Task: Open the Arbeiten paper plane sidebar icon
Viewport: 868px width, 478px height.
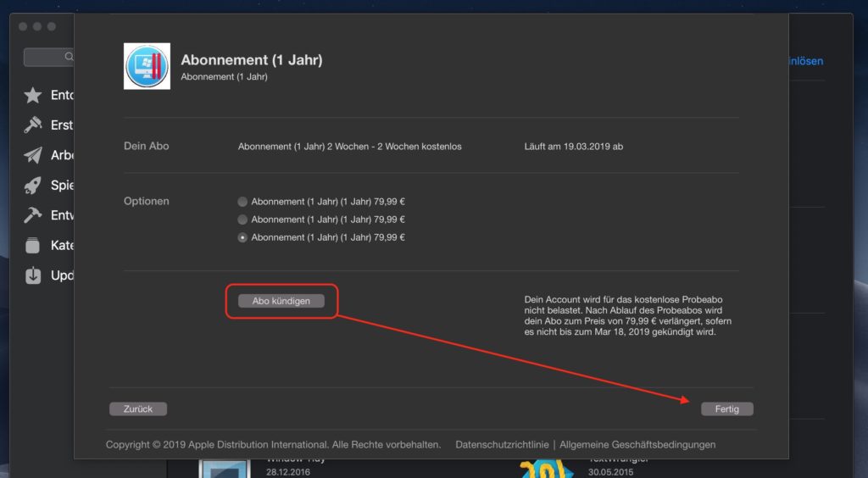Action: pyautogui.click(x=33, y=155)
